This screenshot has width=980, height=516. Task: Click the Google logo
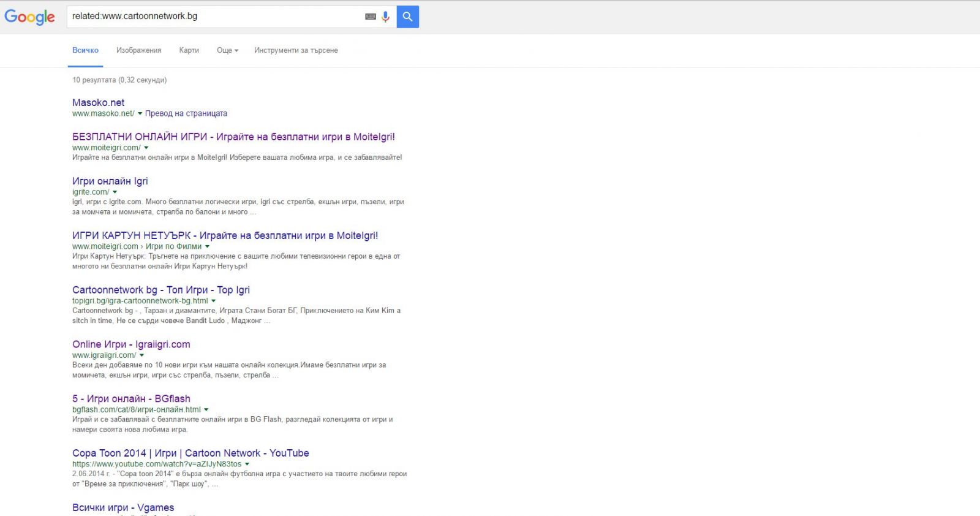point(29,17)
